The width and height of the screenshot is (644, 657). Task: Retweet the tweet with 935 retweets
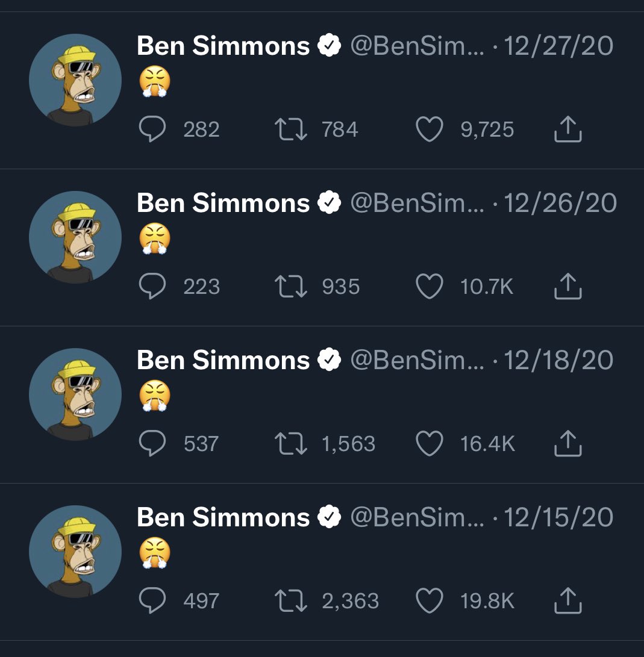291,287
